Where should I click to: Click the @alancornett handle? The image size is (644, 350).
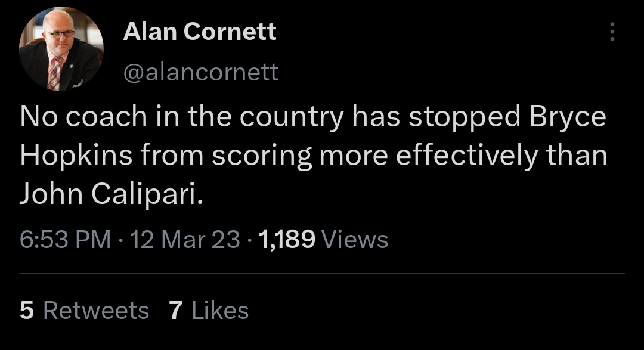[x=200, y=72]
